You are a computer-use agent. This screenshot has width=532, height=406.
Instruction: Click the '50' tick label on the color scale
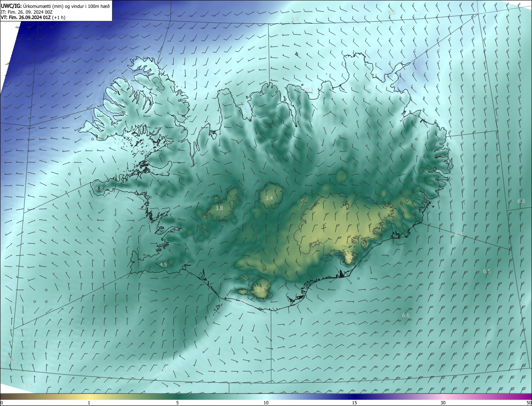click(x=529, y=403)
